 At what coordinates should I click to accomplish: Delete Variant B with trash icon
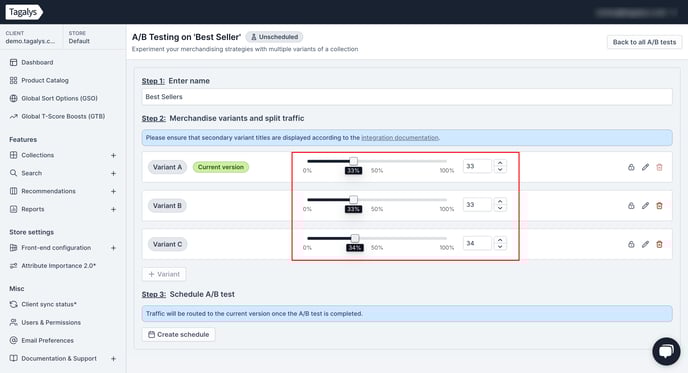(x=659, y=205)
